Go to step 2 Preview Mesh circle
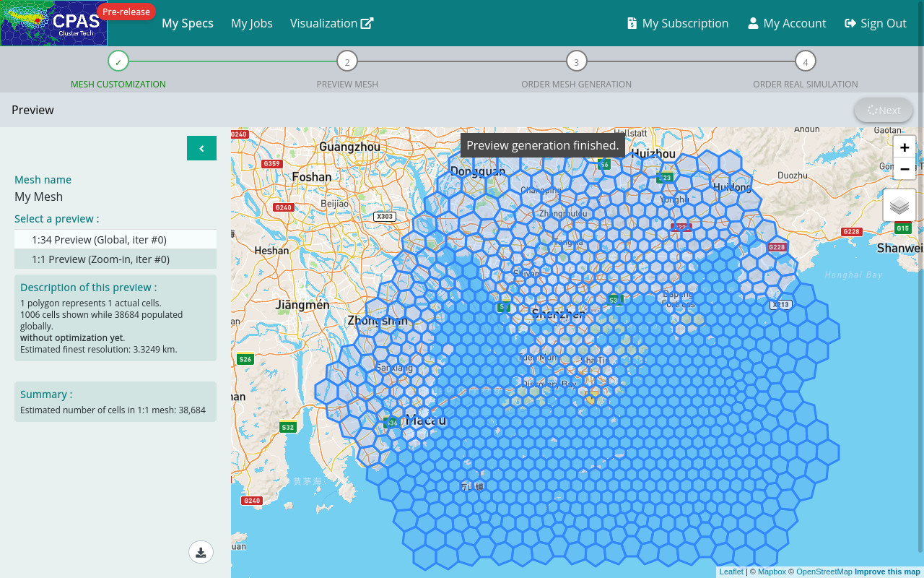The height and width of the screenshot is (578, 924). [x=347, y=61]
